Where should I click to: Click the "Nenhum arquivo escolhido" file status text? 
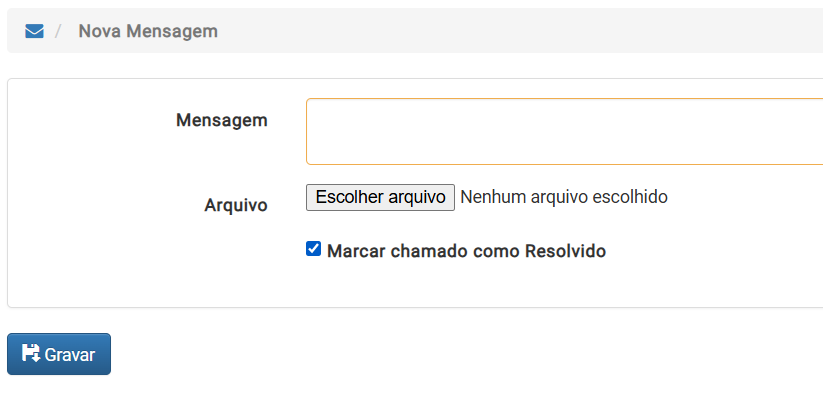tap(564, 197)
